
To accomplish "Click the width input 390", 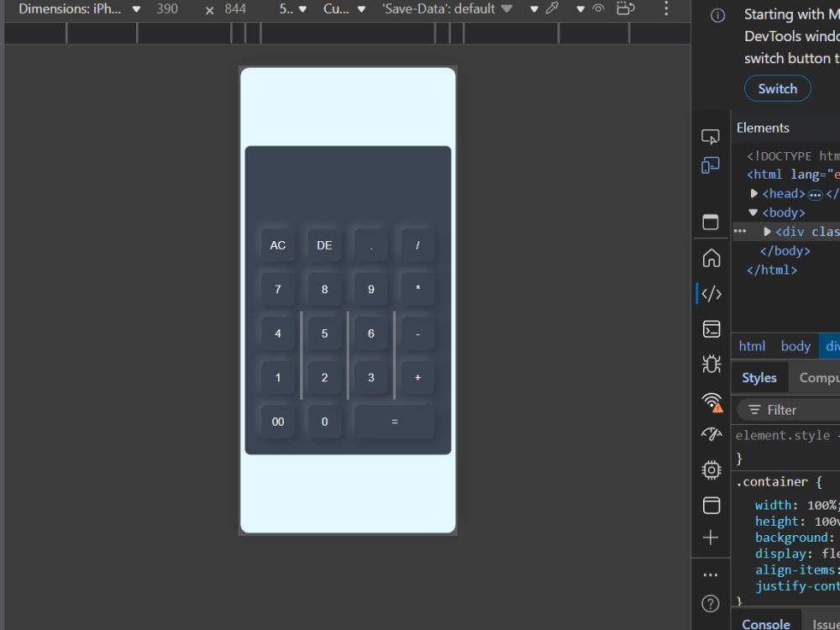I will 167,8.
